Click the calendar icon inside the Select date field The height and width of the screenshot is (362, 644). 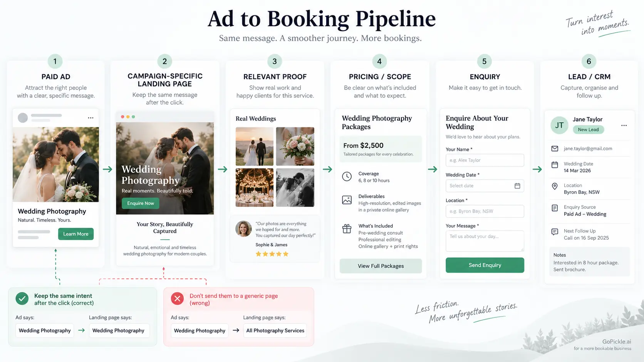[517, 186]
